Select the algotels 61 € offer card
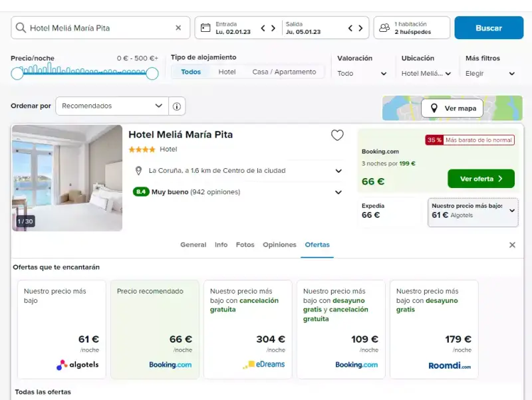Image resolution: width=532 pixels, height=400 pixels. click(x=62, y=329)
